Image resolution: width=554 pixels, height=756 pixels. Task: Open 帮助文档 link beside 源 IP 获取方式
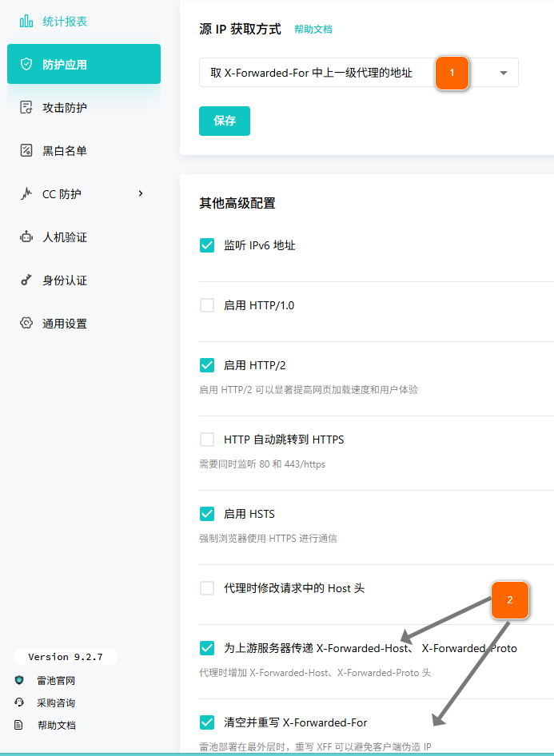tap(313, 30)
